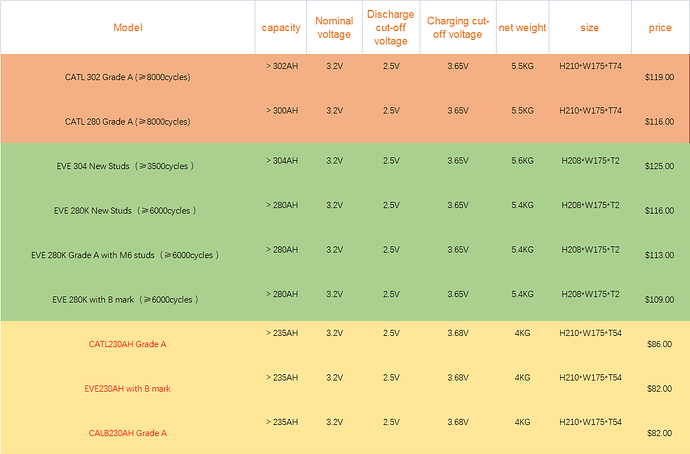This screenshot has height=454, width=690.
Task: Select H208*W175*T2 size in the M6 studs row
Action: (590, 249)
